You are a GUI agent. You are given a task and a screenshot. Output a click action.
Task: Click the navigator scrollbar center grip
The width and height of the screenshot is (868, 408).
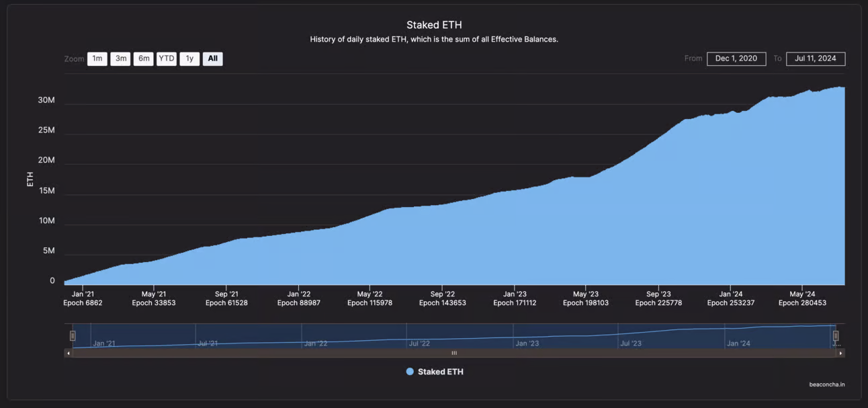coord(454,353)
